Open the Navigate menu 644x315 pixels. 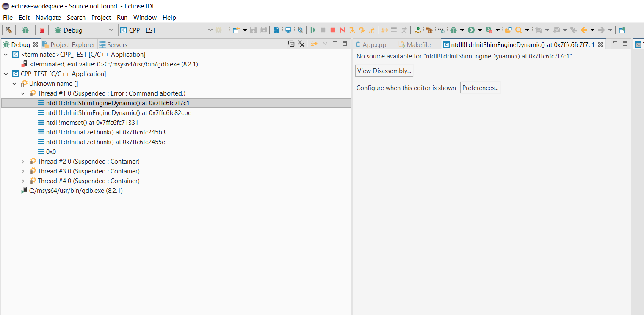point(48,17)
